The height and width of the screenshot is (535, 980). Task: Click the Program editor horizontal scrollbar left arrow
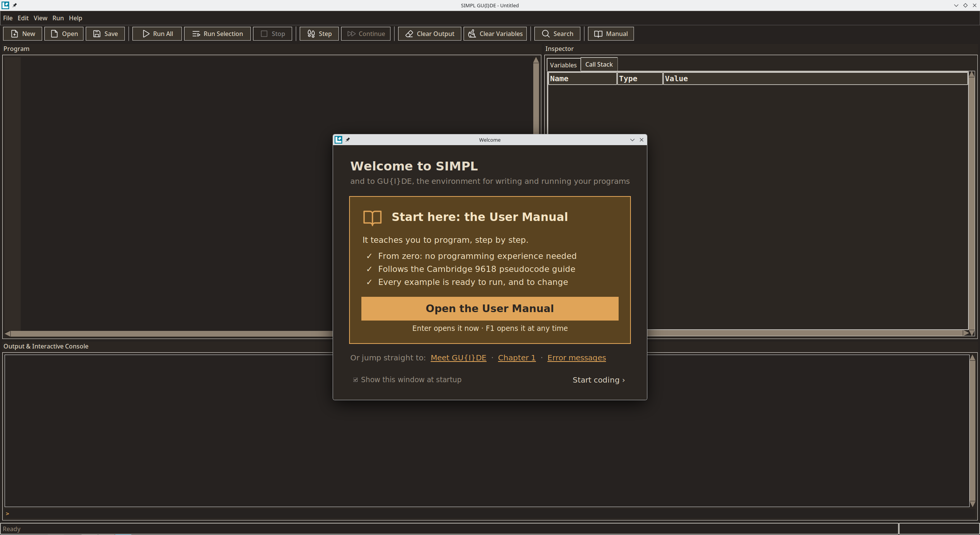coord(8,334)
